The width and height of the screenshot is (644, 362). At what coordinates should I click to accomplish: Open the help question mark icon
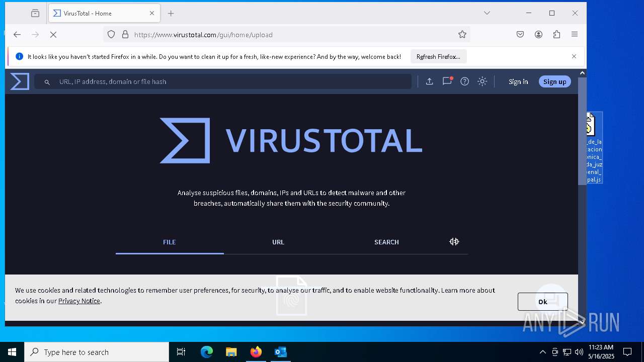465,81
